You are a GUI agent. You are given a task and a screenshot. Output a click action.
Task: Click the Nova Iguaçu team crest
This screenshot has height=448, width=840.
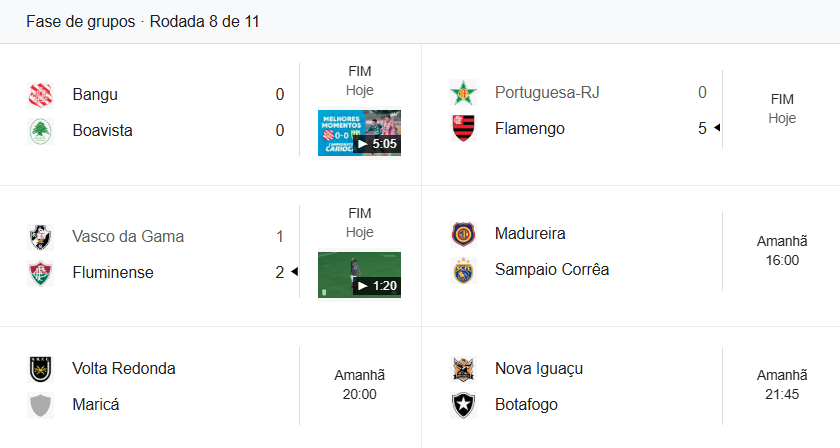[463, 369]
